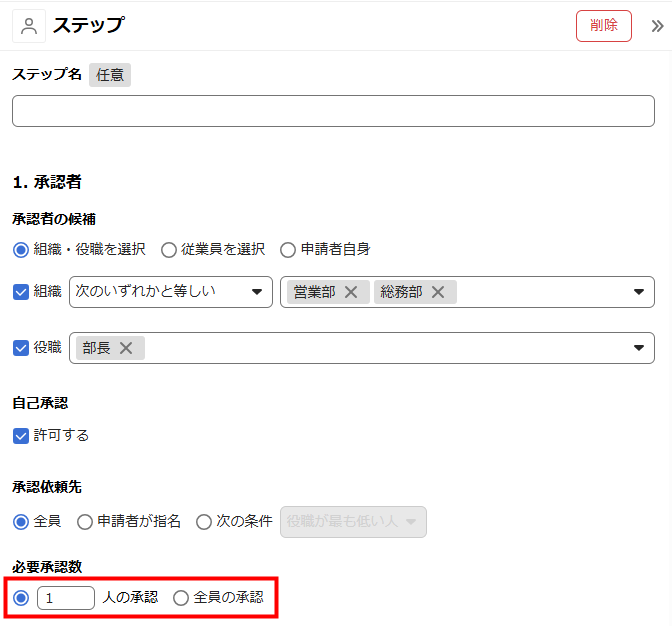The image size is (672, 626).
Task: Click the person icon beside ステップ title
Action: (29, 26)
